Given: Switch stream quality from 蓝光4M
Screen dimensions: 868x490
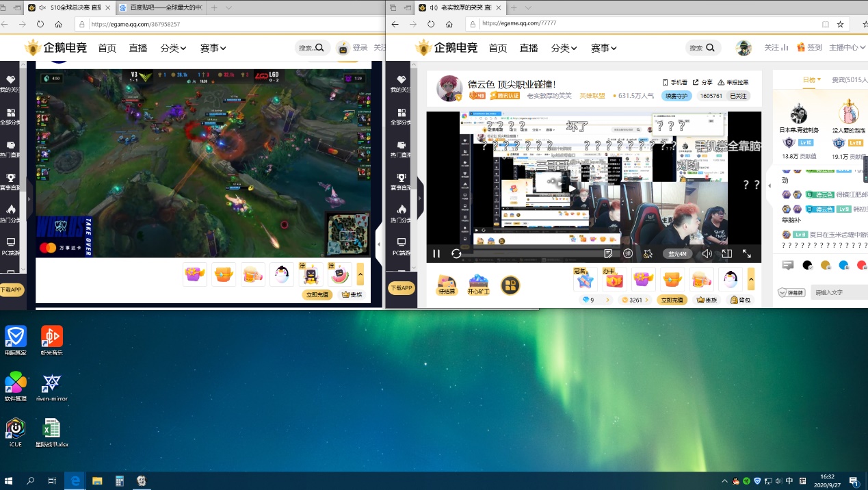Looking at the screenshot, I should click(676, 253).
